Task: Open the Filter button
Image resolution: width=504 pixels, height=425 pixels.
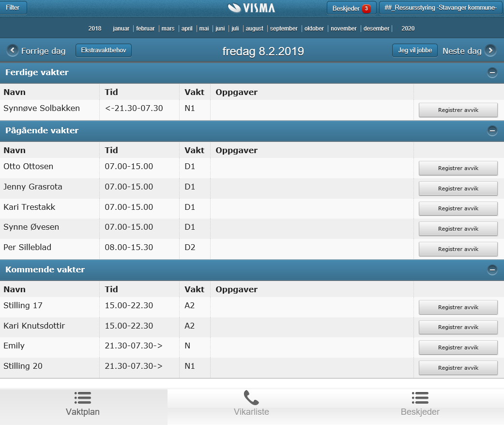Action: 13,8
